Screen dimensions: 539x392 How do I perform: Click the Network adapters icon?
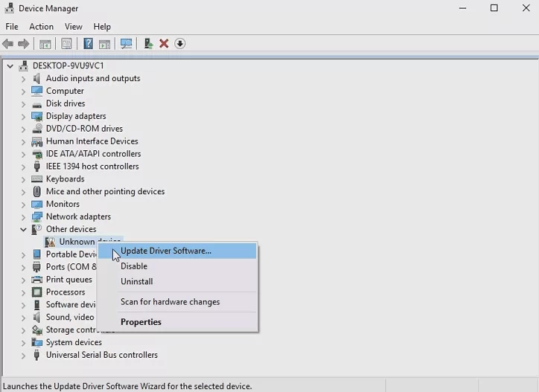36,216
